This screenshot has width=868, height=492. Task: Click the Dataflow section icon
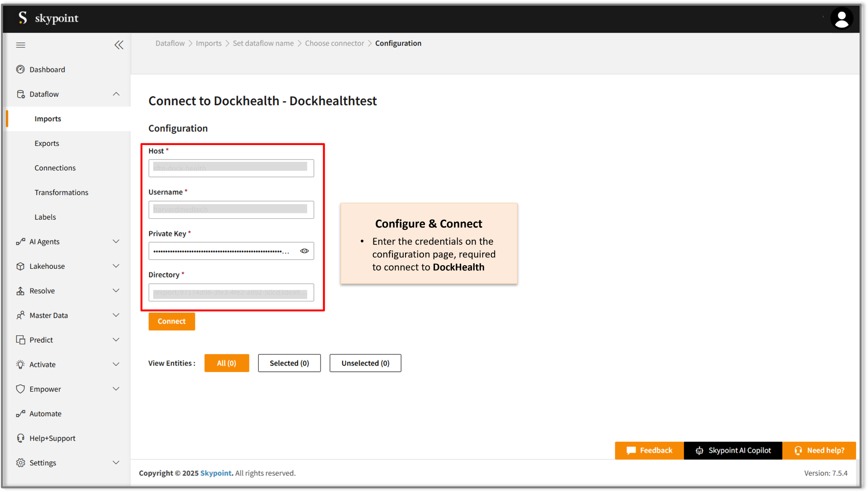(x=20, y=94)
